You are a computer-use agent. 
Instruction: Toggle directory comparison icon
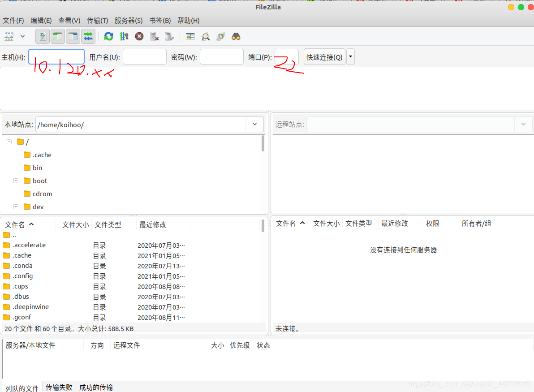pos(206,36)
